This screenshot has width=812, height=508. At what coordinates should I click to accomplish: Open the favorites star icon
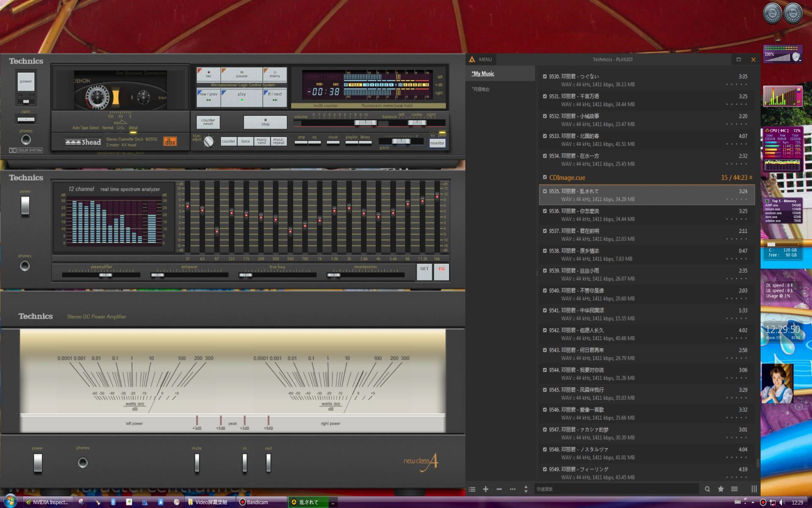tap(721, 489)
